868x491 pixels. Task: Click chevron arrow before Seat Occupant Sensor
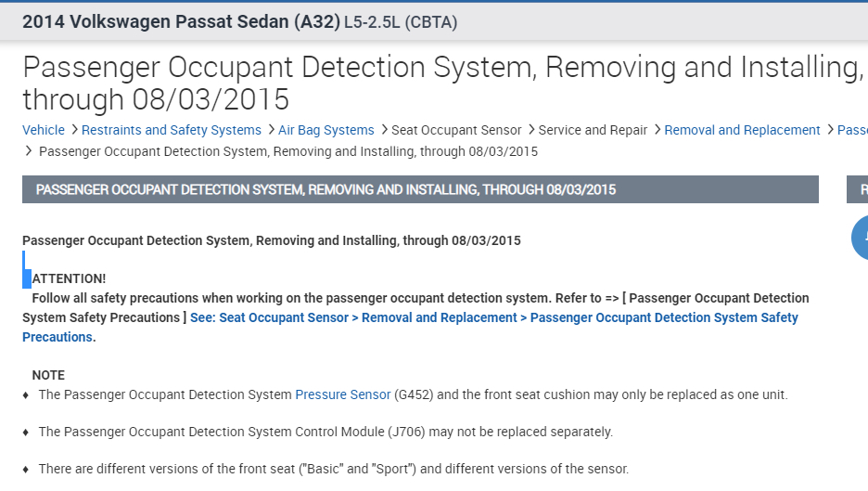pyautogui.click(x=383, y=130)
